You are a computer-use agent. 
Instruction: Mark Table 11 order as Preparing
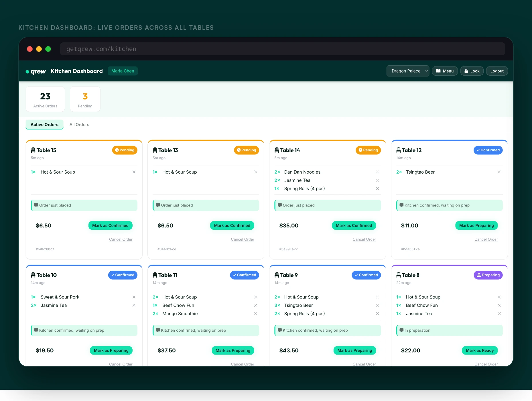[233, 350]
